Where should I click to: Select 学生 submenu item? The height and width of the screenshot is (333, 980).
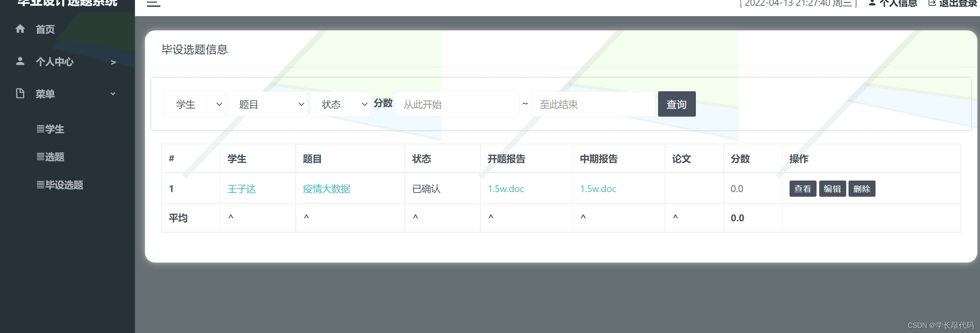pyautogui.click(x=50, y=129)
